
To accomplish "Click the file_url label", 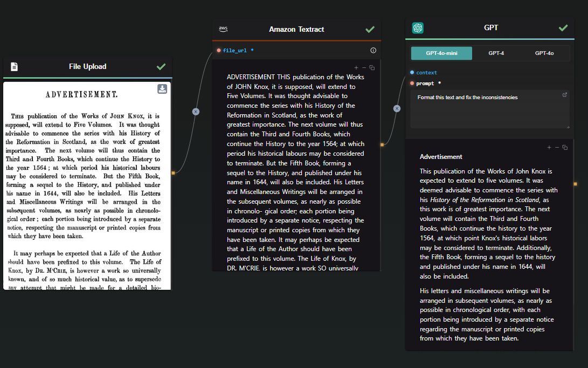I will point(235,50).
